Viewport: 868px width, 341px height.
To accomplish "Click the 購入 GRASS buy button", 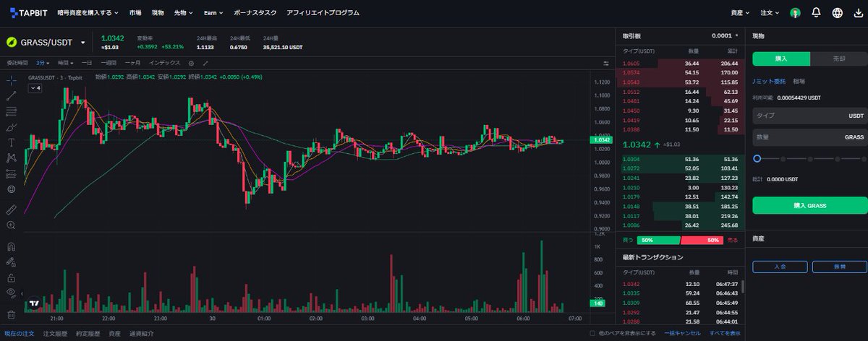I will coord(809,206).
